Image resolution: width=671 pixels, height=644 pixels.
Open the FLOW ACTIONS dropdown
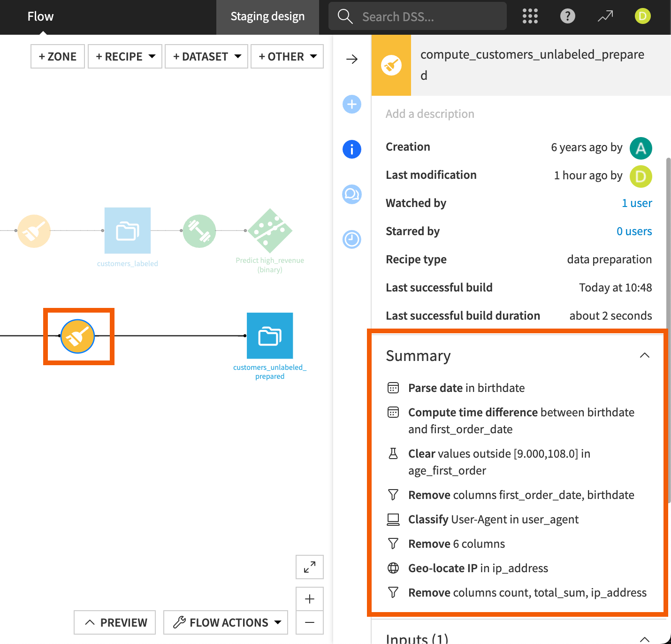tap(226, 622)
